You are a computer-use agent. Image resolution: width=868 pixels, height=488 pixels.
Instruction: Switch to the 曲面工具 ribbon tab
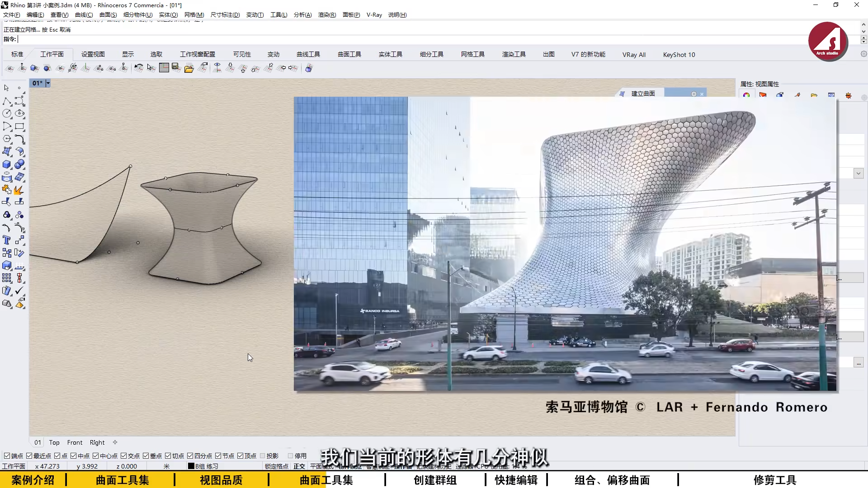click(349, 54)
